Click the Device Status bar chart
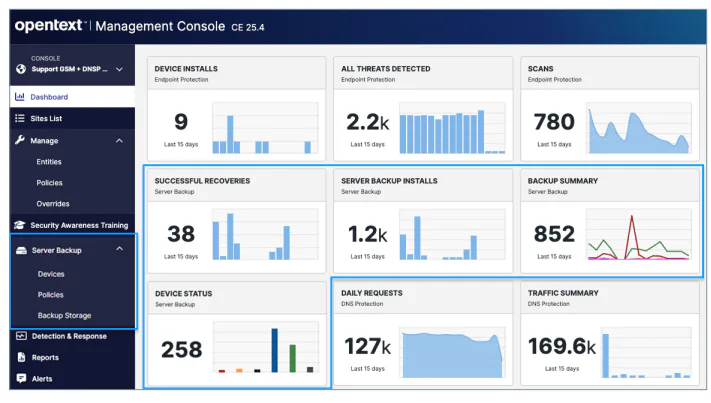 pos(266,347)
